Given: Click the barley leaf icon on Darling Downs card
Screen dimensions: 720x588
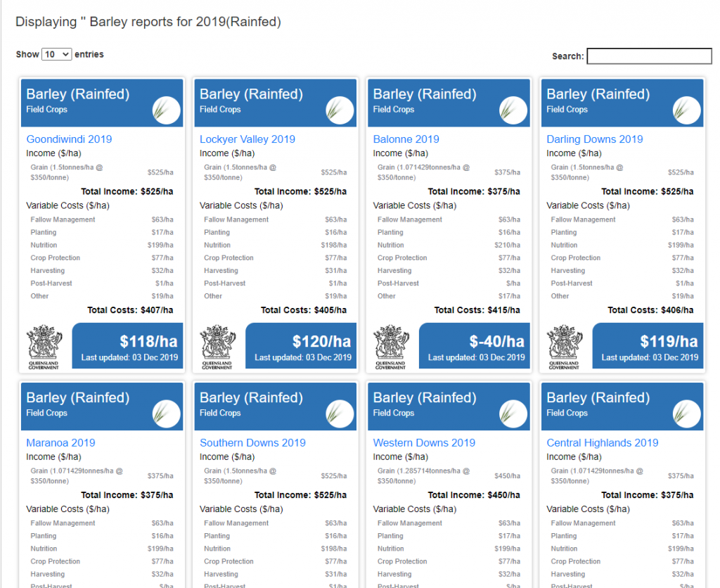Looking at the screenshot, I should point(687,110).
